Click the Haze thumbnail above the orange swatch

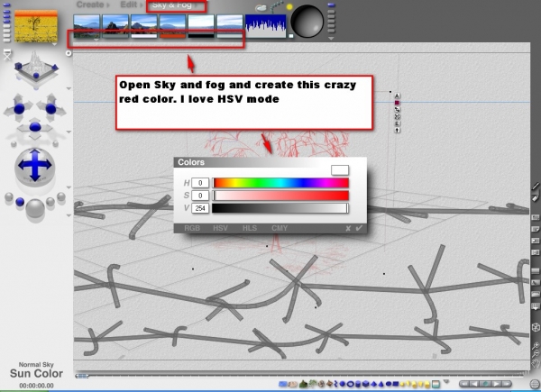click(172, 24)
